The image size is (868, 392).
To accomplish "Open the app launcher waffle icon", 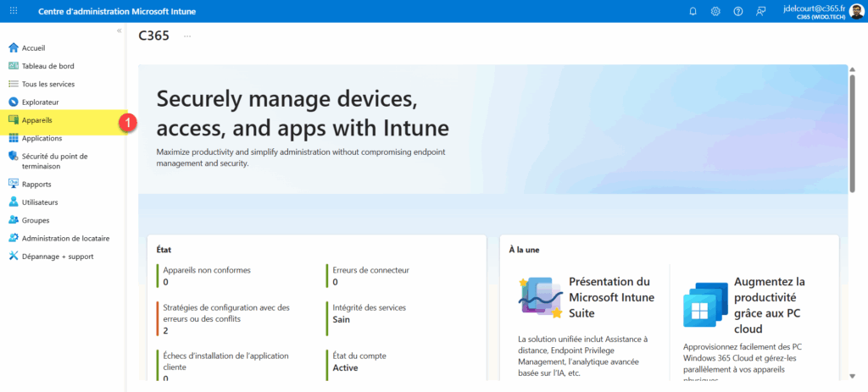I will (x=14, y=11).
